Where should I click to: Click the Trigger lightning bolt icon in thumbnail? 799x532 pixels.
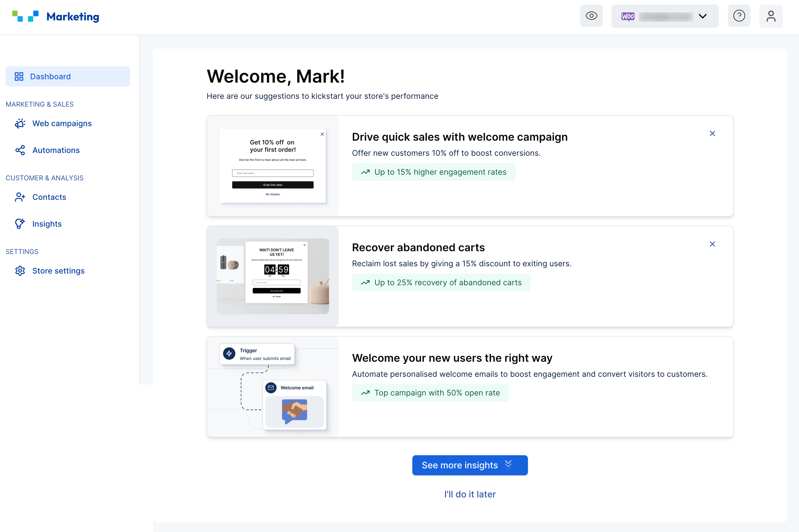point(229,354)
